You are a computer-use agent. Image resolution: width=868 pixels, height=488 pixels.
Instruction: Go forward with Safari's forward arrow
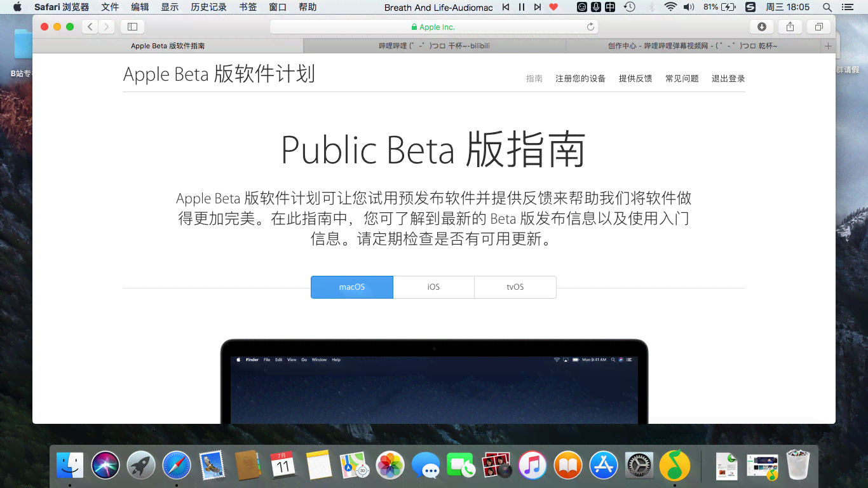(x=107, y=27)
